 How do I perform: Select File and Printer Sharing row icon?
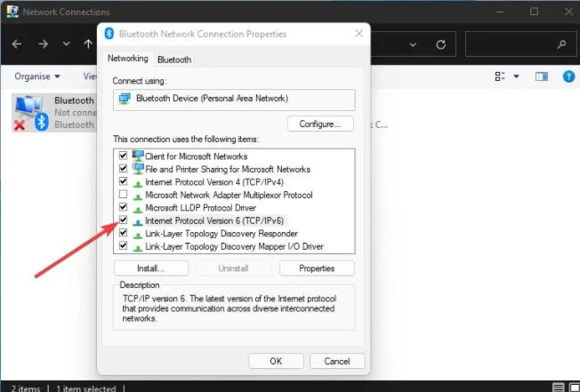[x=138, y=169]
